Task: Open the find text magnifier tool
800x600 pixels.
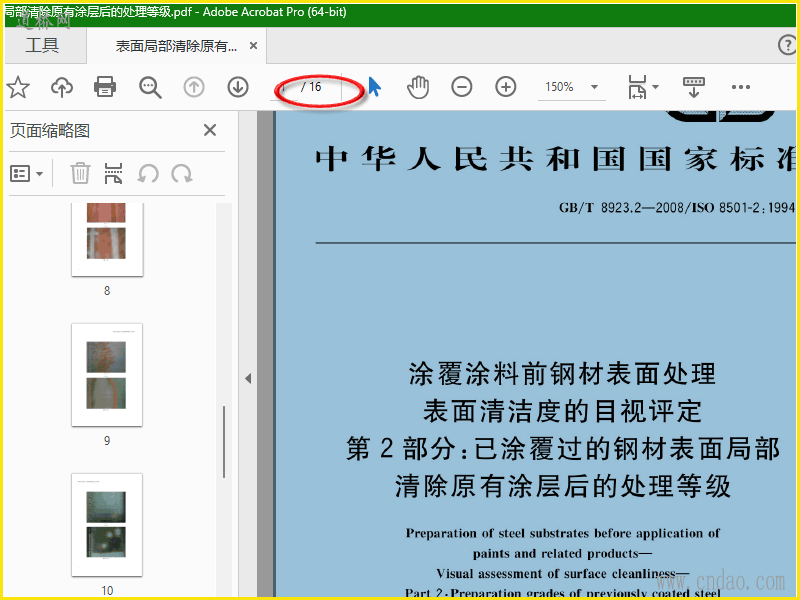Action: [x=150, y=87]
